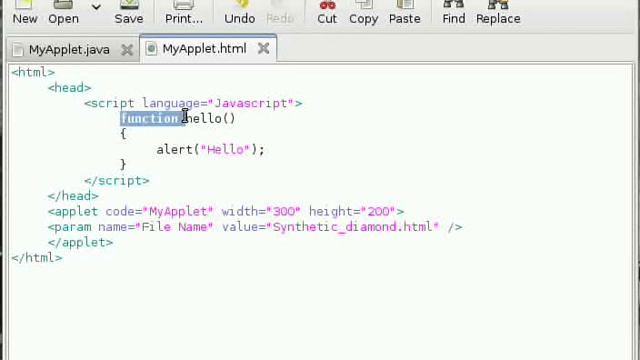The image size is (640, 360).
Task: Save the current document
Action: [x=129, y=12]
